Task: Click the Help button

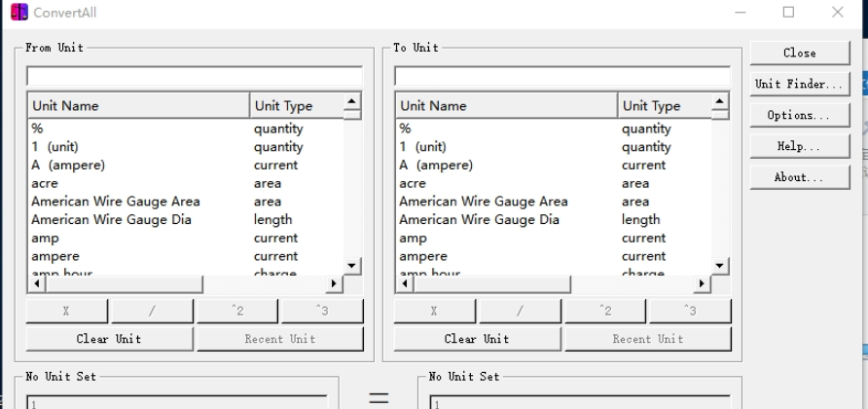Action: pos(799,146)
